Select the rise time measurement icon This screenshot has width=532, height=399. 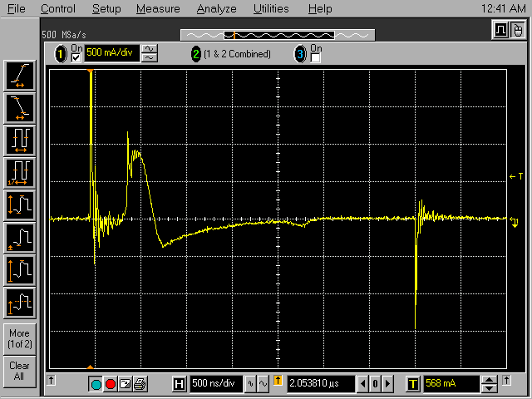tap(20, 76)
